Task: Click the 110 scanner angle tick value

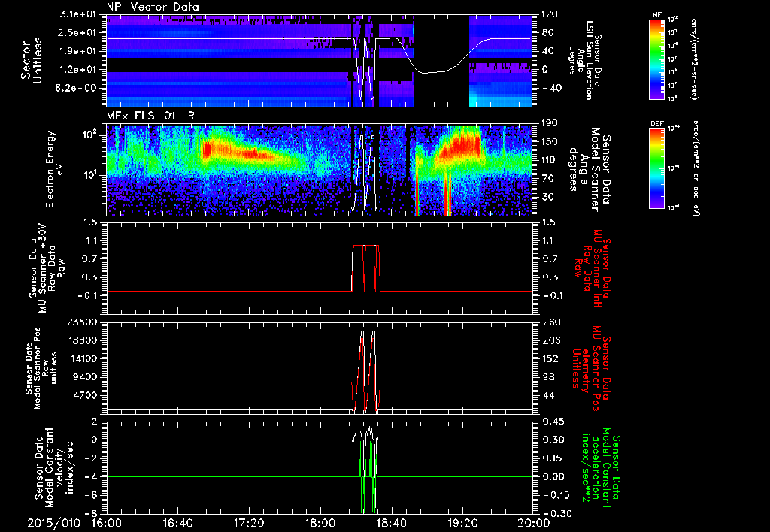Action: coord(550,160)
